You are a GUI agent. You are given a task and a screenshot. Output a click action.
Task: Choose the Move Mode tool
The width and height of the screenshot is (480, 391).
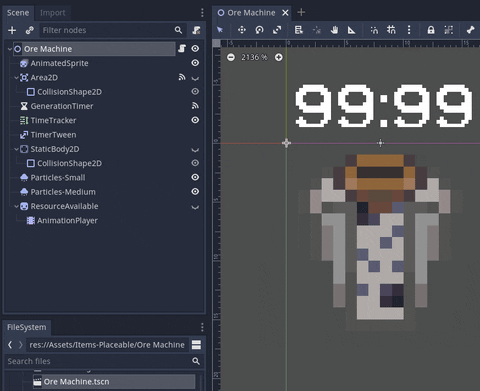[242, 30]
